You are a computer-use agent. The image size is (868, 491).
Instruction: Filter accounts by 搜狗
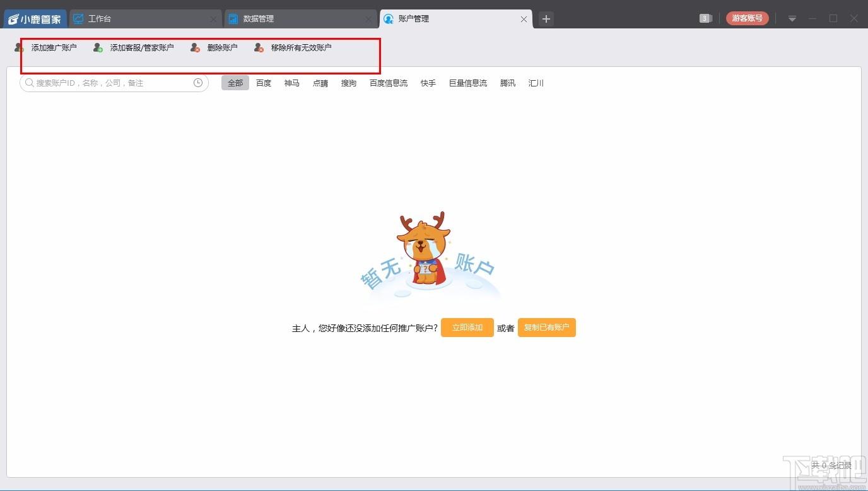pos(349,83)
